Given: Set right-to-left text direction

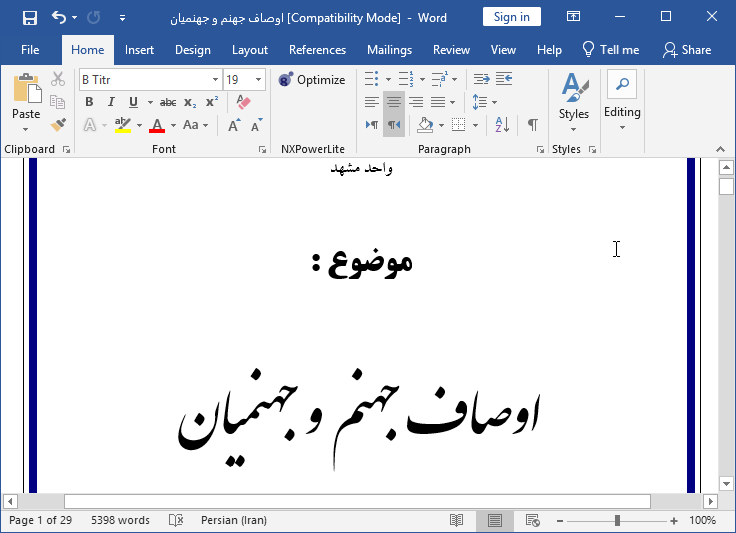Looking at the screenshot, I should click(394, 125).
